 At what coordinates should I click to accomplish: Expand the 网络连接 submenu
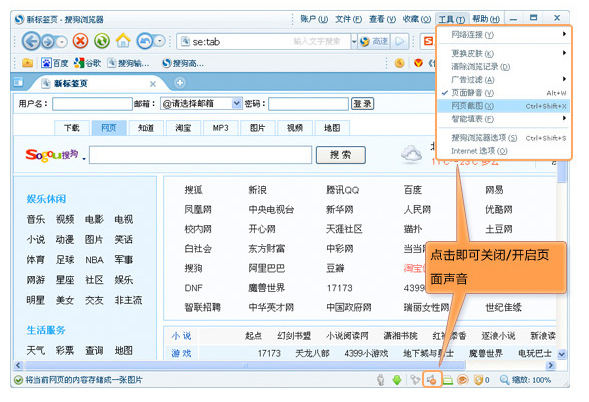[x=503, y=35]
